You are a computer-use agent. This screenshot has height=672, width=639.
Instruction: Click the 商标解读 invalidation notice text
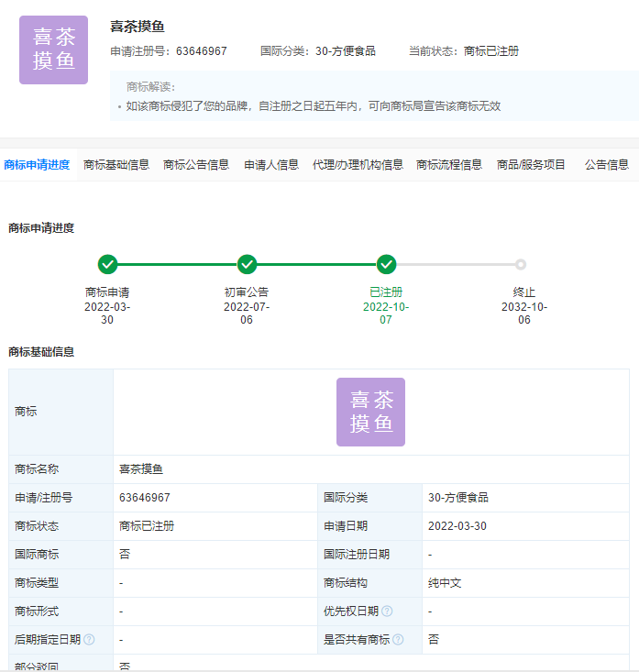pos(314,106)
